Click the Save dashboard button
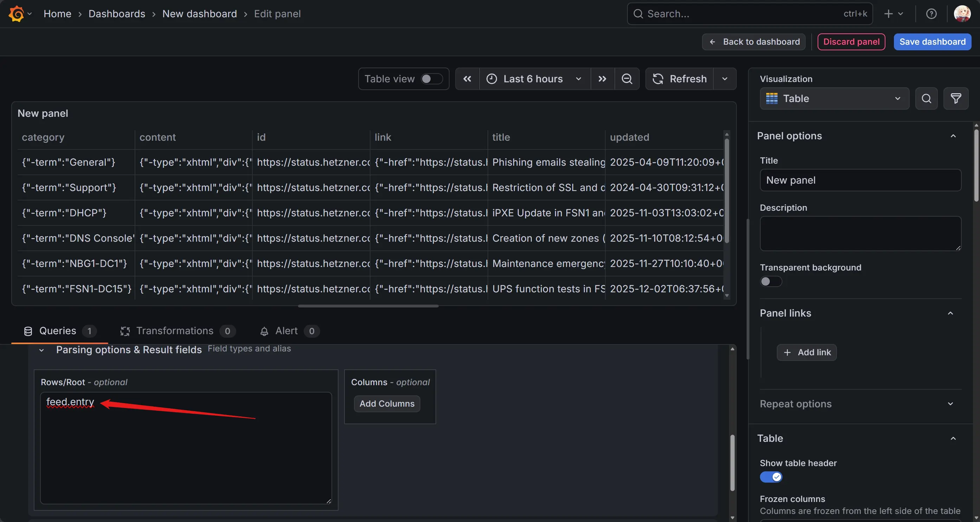Screen dimensions: 980x522 (932, 42)
